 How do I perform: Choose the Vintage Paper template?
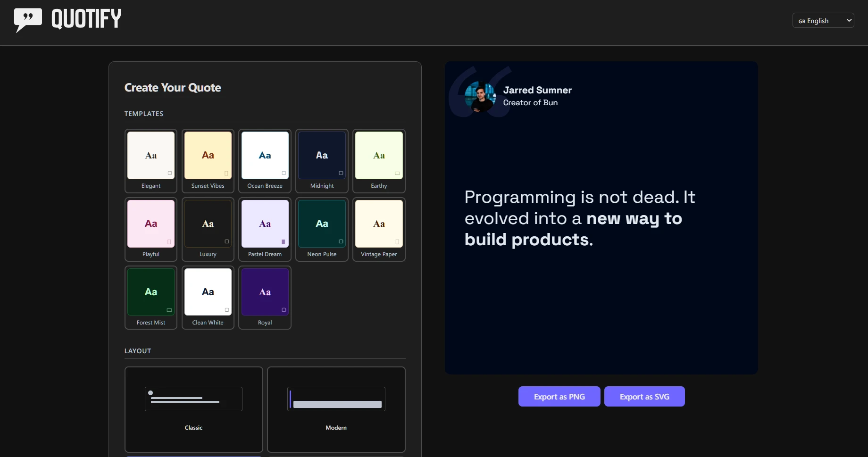(x=379, y=229)
